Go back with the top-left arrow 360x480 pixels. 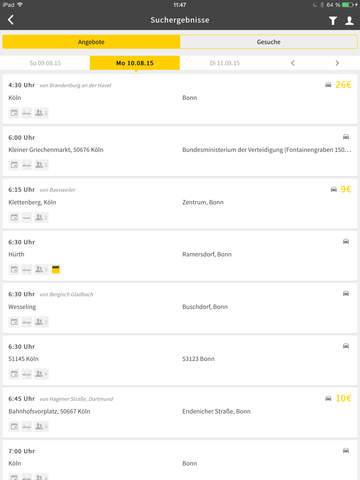[11, 20]
